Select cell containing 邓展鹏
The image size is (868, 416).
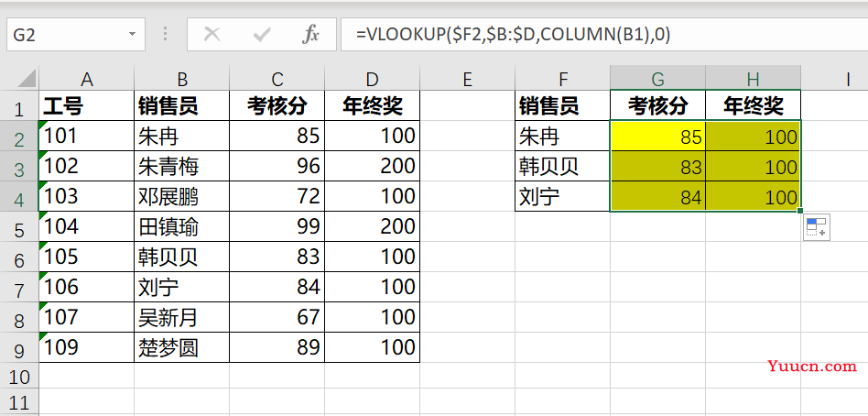(x=181, y=196)
